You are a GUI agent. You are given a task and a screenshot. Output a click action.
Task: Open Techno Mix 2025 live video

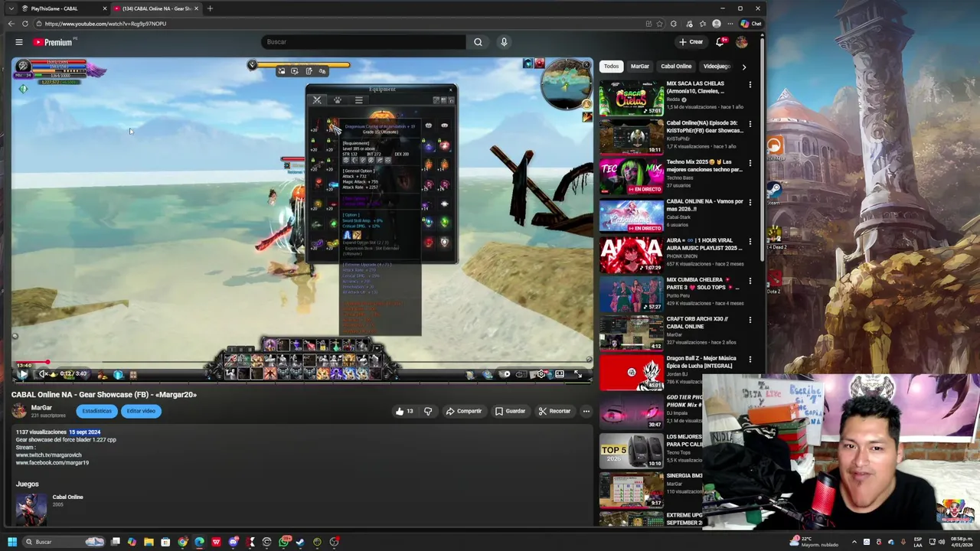[x=632, y=176]
